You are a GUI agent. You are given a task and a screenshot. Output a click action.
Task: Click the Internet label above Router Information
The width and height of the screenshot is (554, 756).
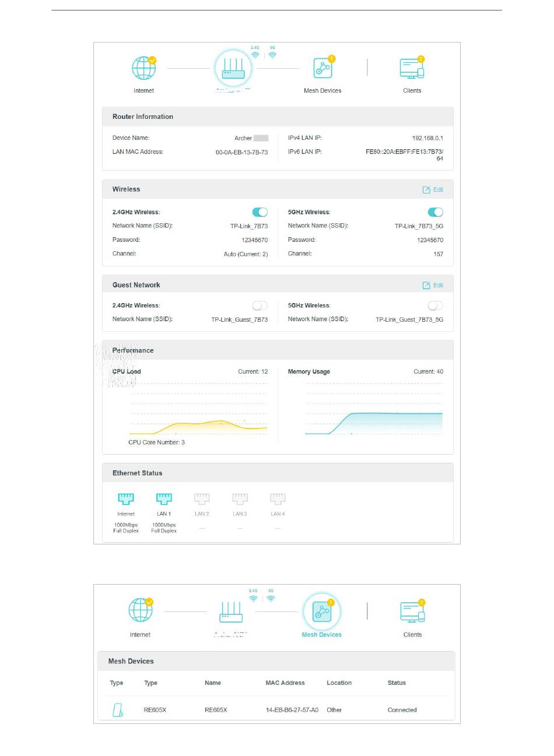coord(143,91)
